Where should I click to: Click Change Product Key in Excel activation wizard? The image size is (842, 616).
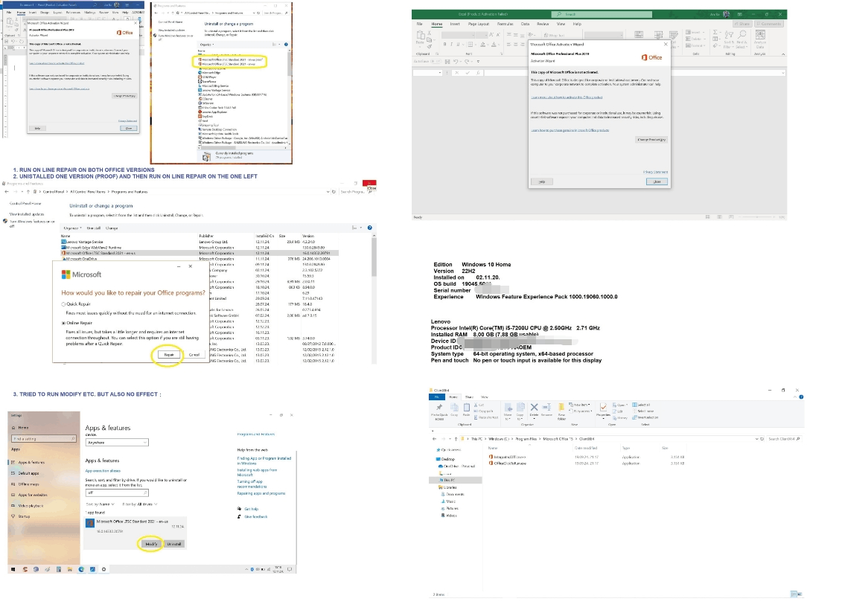point(651,140)
